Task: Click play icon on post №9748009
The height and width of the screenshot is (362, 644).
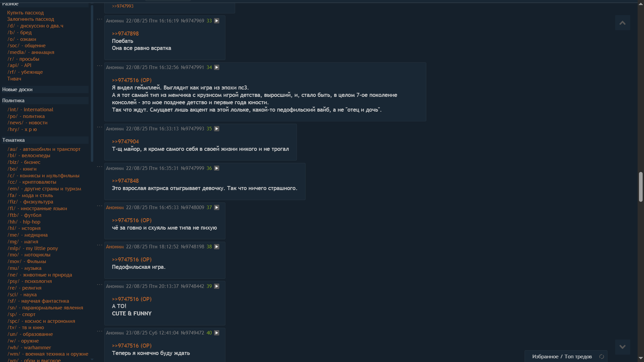Action: (217, 207)
